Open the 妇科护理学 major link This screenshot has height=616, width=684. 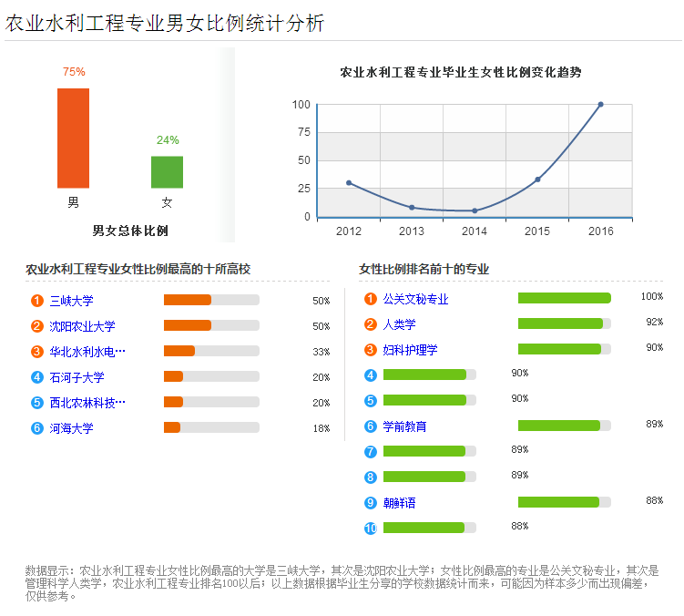(410, 349)
